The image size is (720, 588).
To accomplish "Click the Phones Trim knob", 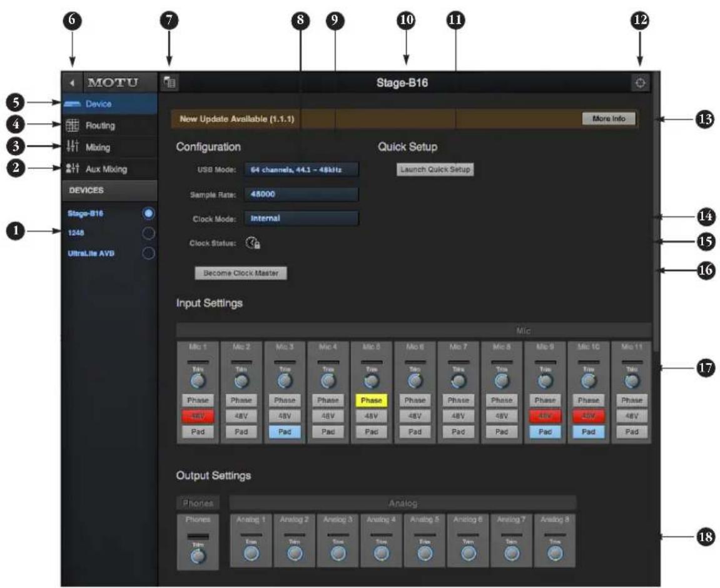I will pos(198,556).
